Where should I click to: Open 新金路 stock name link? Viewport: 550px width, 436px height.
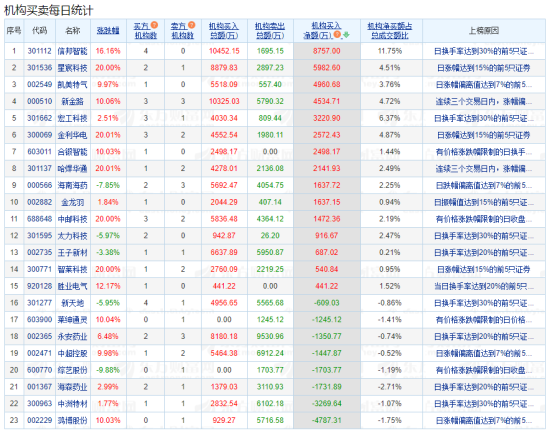[73, 101]
